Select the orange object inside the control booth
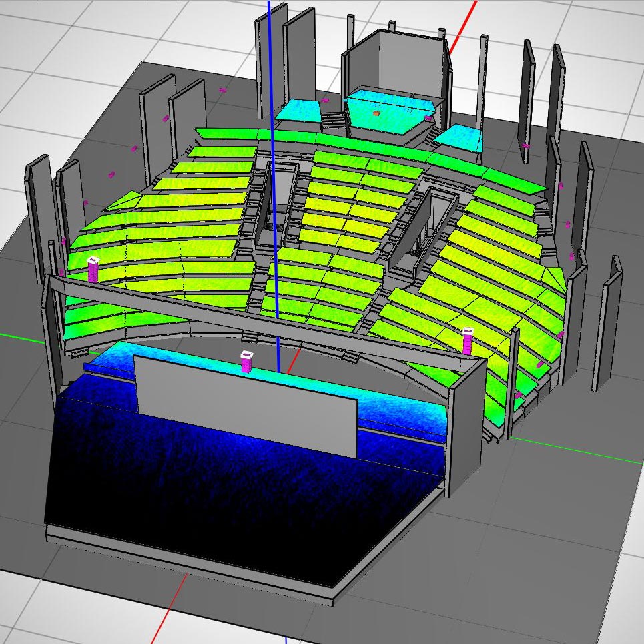 click(x=376, y=113)
